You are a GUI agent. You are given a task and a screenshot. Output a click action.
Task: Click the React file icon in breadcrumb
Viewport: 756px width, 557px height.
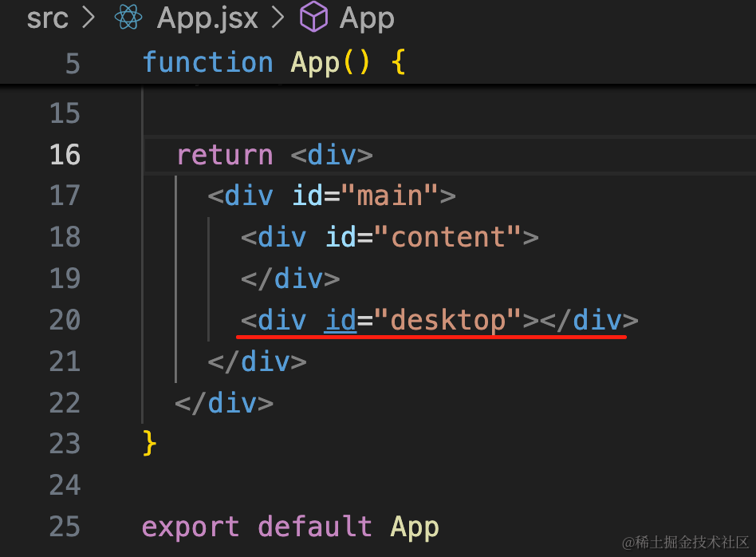point(128,18)
